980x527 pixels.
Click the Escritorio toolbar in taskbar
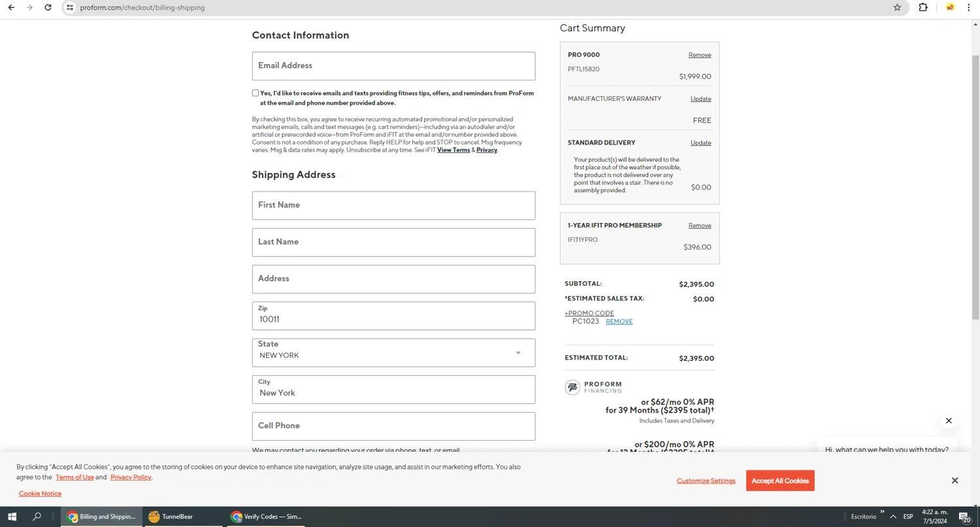(x=863, y=517)
